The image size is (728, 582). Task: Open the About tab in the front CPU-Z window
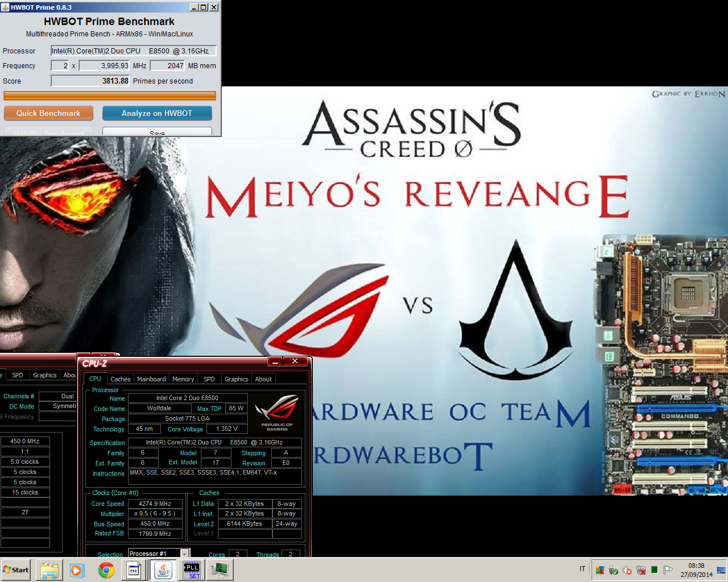tap(263, 379)
